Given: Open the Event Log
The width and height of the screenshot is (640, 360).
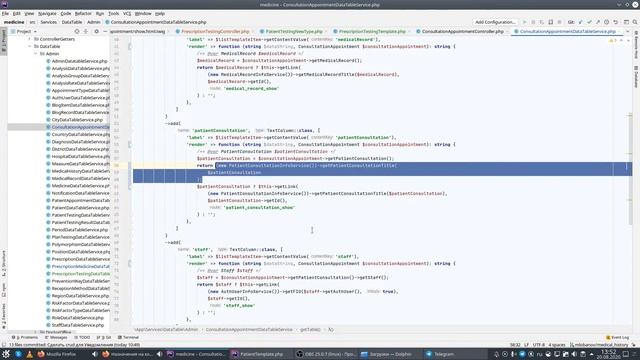Looking at the screenshot, I should [618, 338].
